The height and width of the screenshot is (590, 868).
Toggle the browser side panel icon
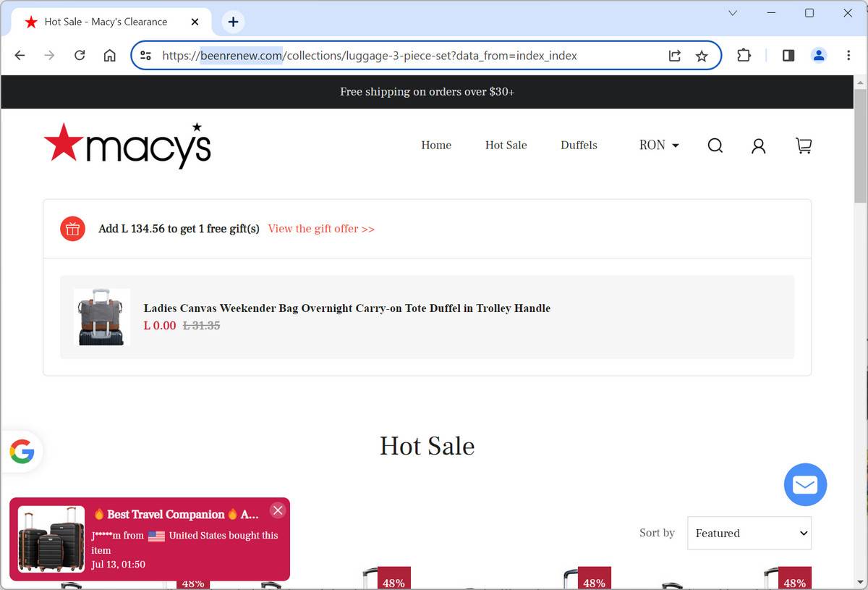(788, 56)
